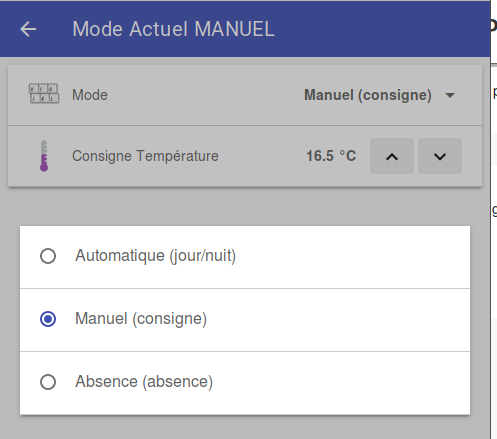Viewport: 497px width, 439px height.
Task: Select Manuel (consigne) radio button
Action: pos(48,319)
